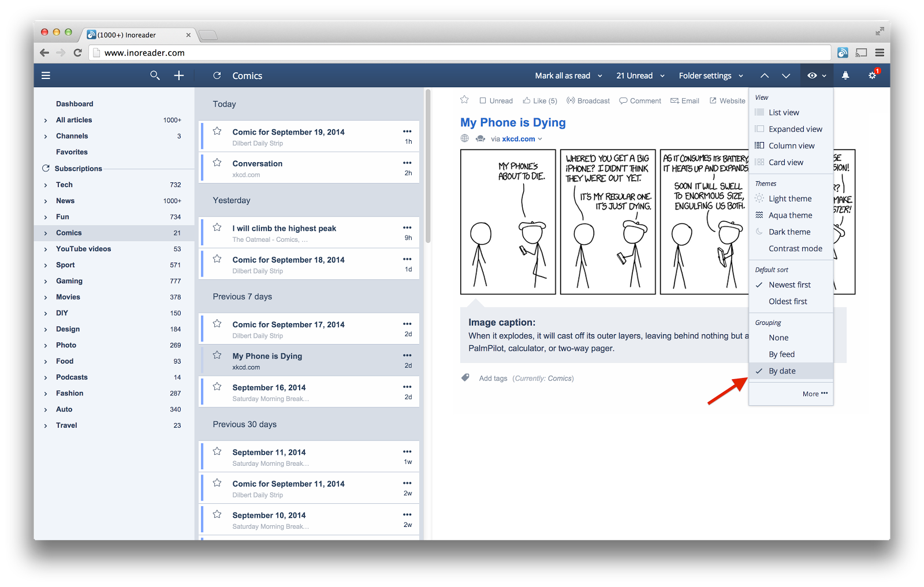Image resolution: width=924 pixels, height=587 pixels.
Task: Open the hamburger sidebar menu in Inoreader
Action: 46,76
